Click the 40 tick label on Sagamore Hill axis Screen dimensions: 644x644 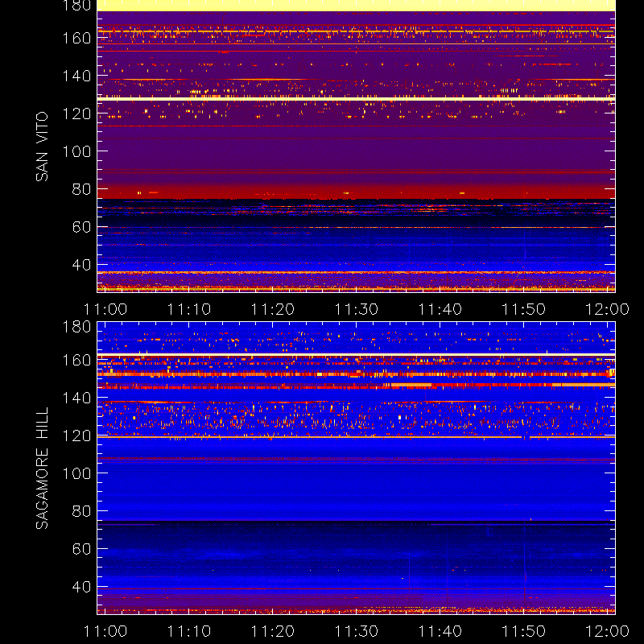pos(81,587)
